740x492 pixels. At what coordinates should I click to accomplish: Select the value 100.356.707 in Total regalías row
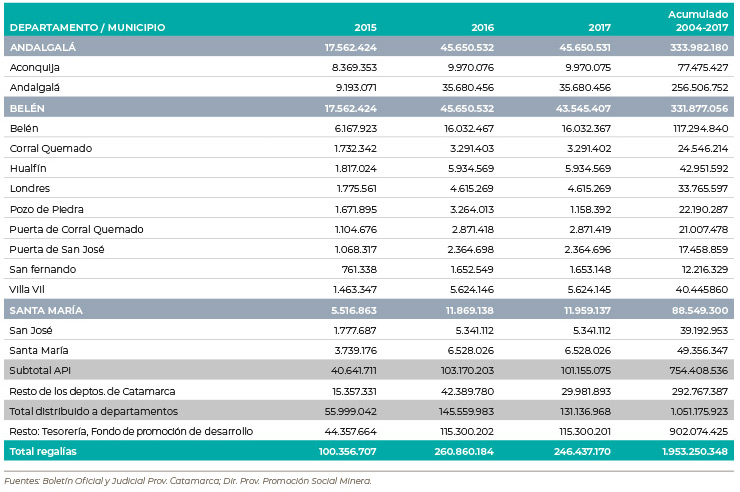click(x=348, y=451)
